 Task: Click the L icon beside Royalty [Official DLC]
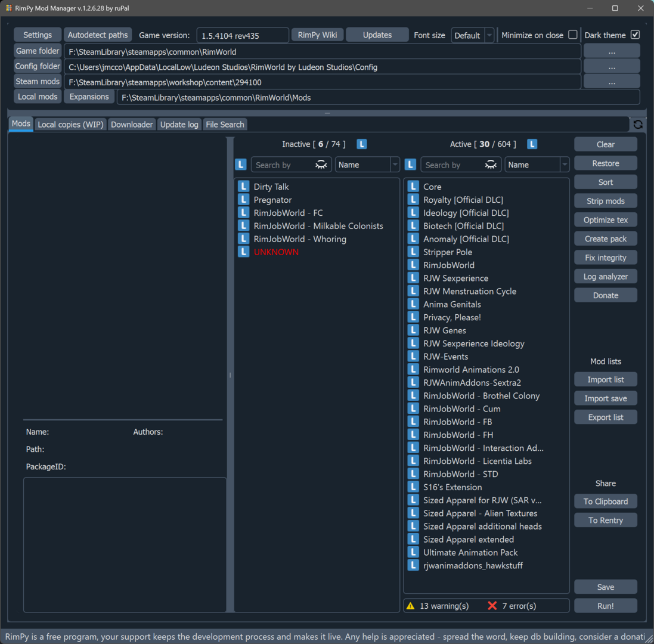click(x=413, y=200)
